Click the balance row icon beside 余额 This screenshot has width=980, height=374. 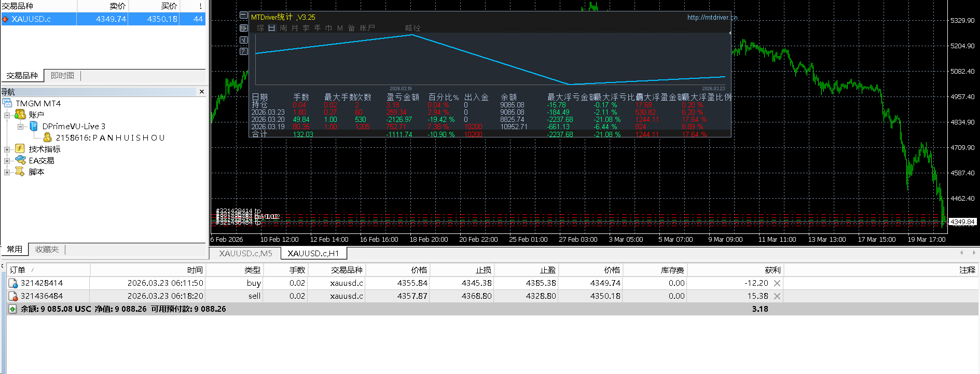pyautogui.click(x=12, y=309)
